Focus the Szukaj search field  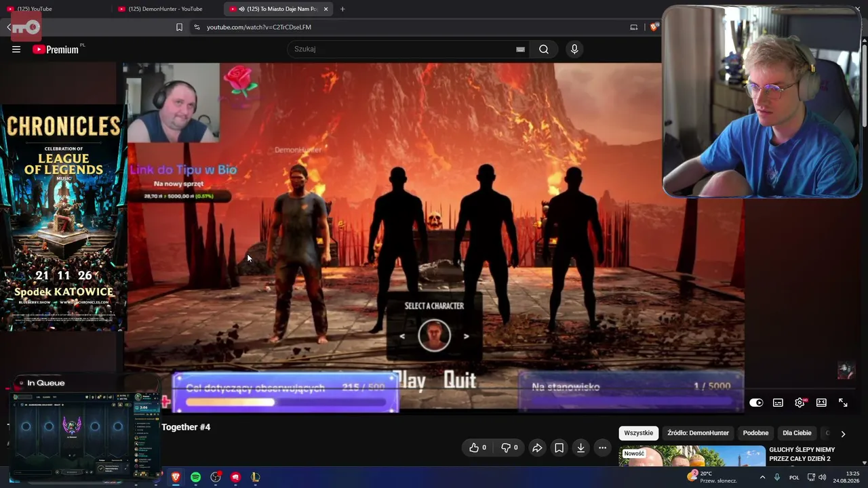click(407, 49)
